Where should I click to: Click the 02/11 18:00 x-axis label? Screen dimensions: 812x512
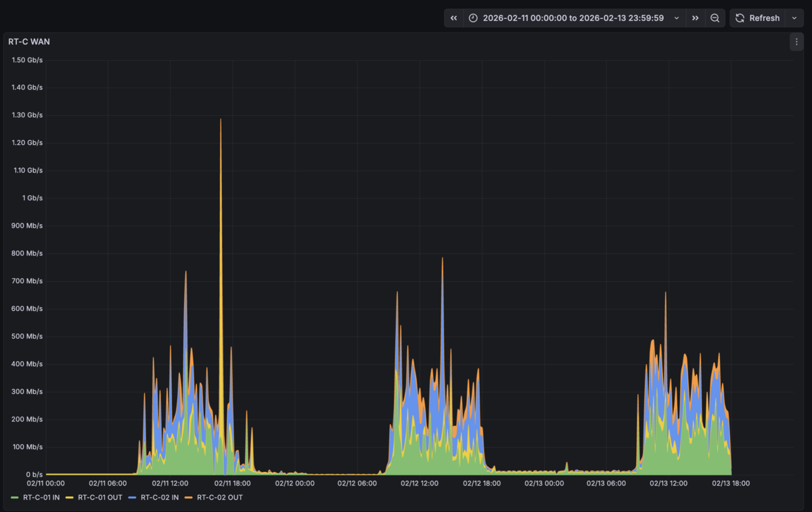click(232, 484)
